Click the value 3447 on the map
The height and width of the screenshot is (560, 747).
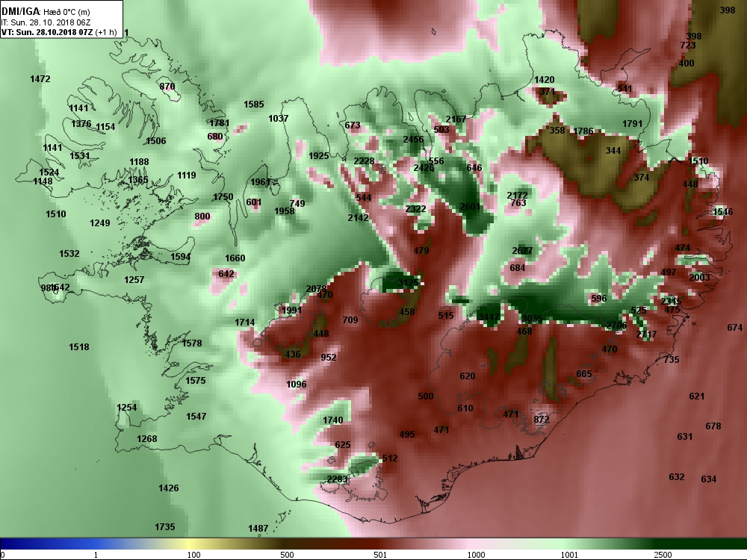click(x=489, y=317)
